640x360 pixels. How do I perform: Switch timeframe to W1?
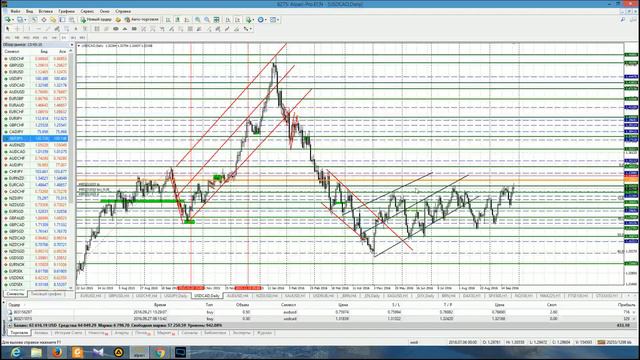(x=73, y=38)
